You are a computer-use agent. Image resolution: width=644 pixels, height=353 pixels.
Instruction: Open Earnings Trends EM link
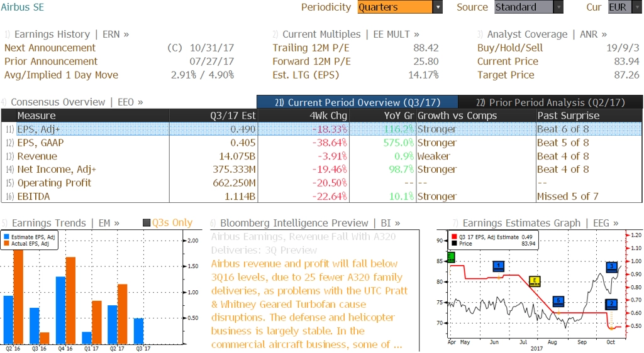(65, 223)
